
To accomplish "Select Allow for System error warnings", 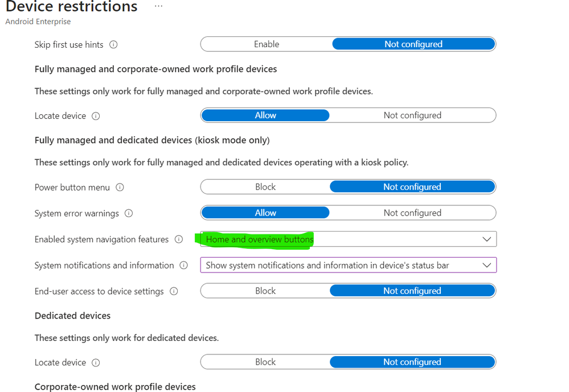I will tap(265, 213).
